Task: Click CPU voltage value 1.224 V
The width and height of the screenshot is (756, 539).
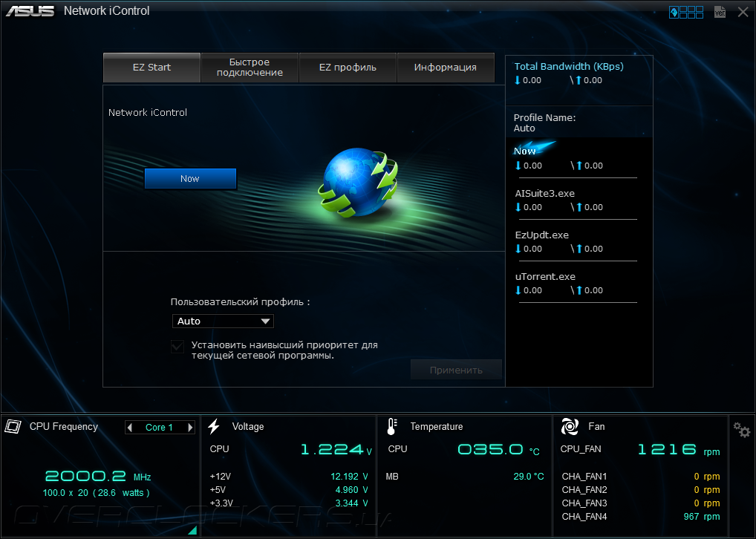Action: pyautogui.click(x=336, y=449)
